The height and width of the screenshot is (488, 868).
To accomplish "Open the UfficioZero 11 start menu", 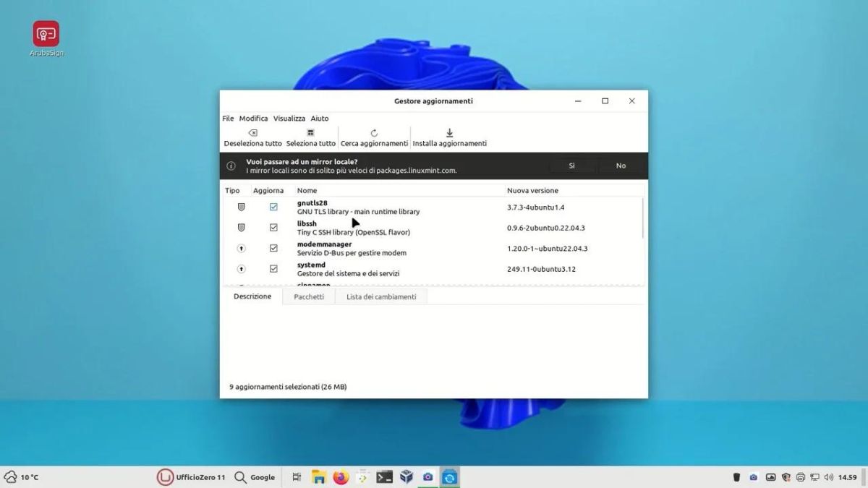I will pyautogui.click(x=191, y=477).
